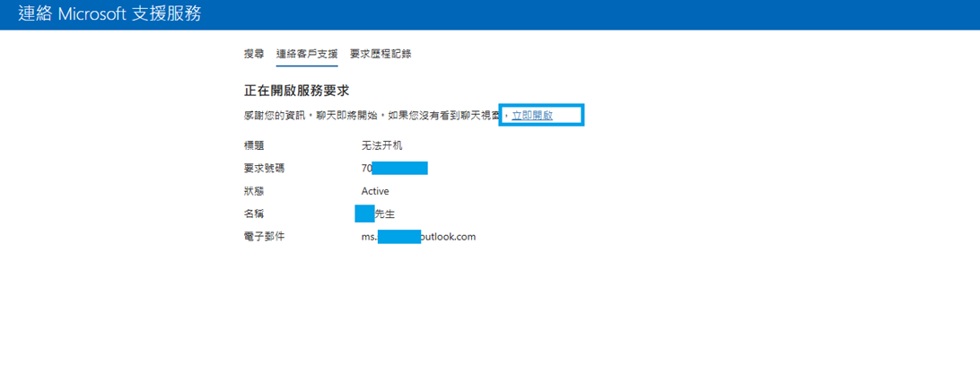Click the 狀態 label
This screenshot has width=980, height=392.
click(254, 191)
